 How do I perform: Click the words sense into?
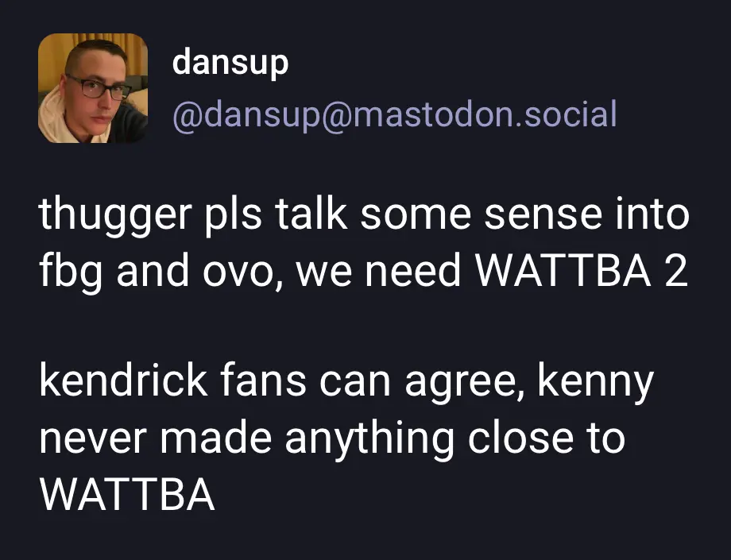[587, 214]
